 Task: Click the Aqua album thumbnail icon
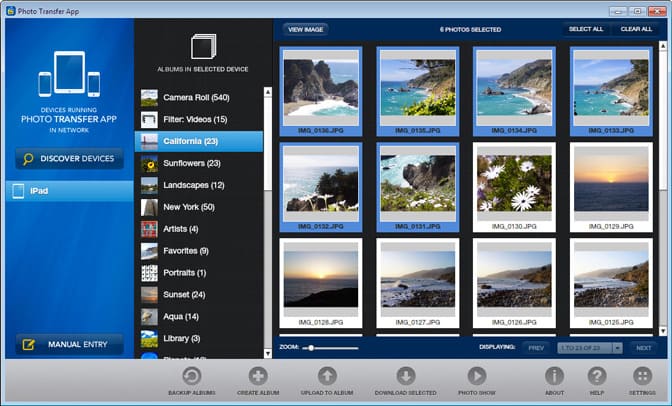click(149, 316)
